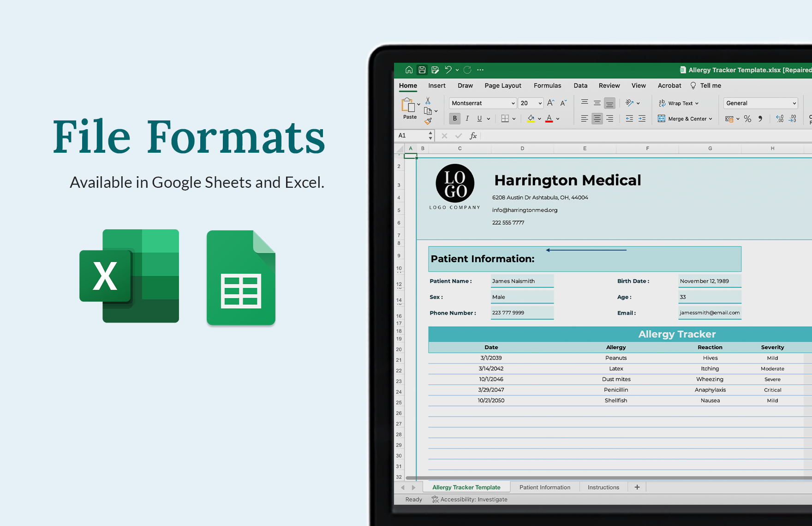This screenshot has height=526, width=812.
Task: Add a new sheet with plus button
Action: 637,487
